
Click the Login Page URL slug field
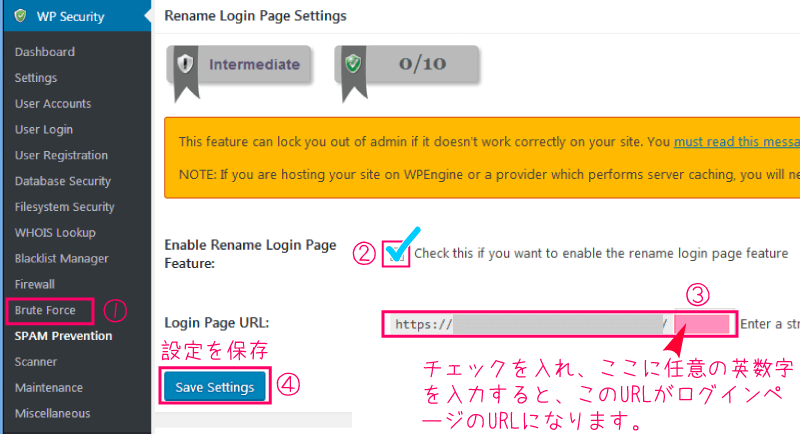tap(702, 324)
